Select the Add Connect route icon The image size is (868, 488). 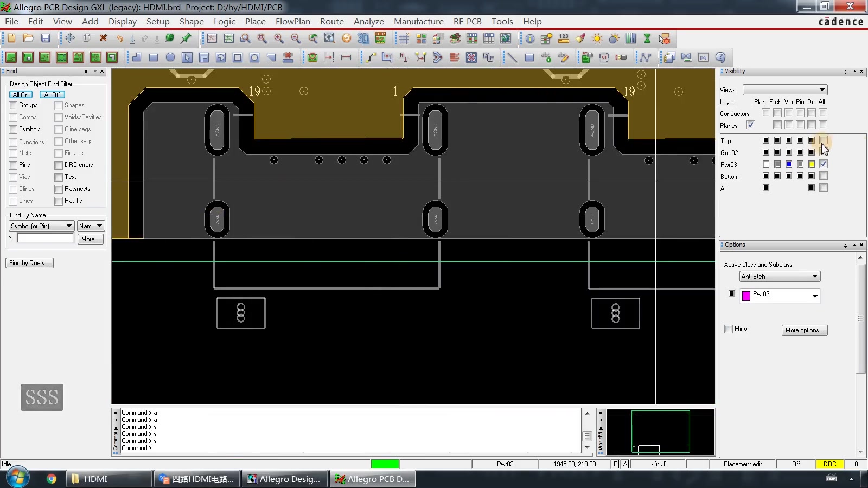pos(371,57)
